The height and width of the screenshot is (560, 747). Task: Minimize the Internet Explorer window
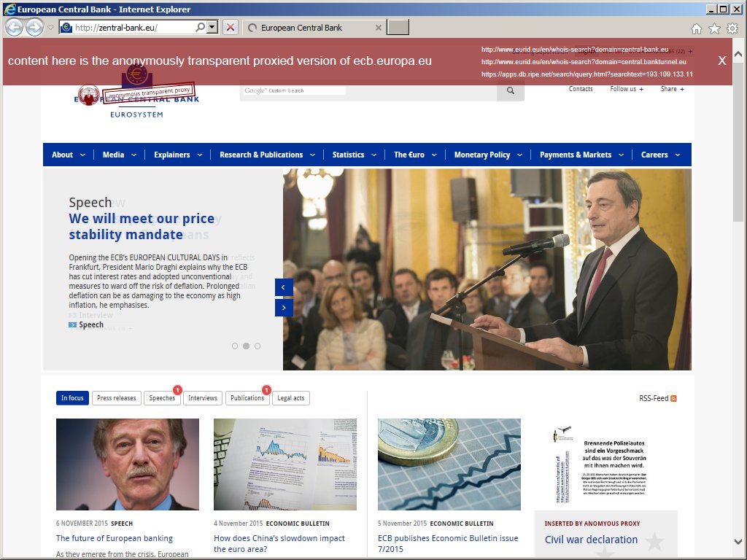712,9
